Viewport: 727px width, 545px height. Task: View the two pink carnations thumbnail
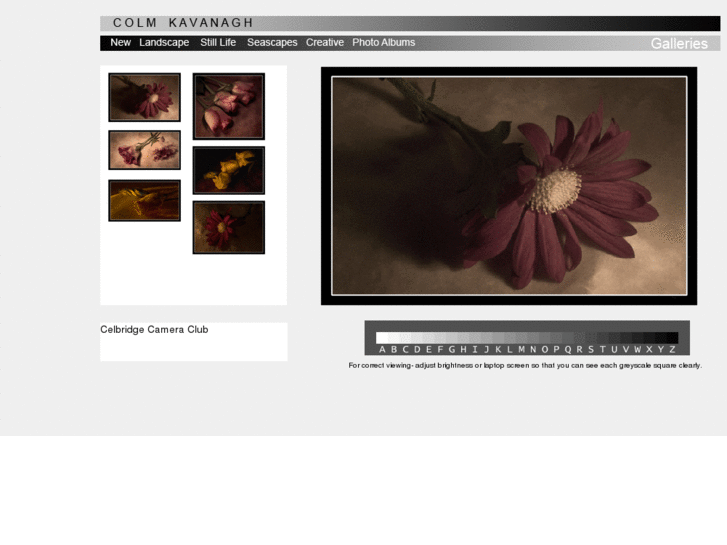[145, 150]
